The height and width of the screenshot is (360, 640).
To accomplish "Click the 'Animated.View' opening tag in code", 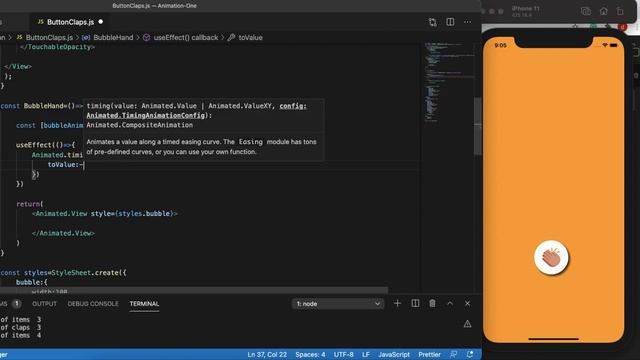I will click(61, 213).
